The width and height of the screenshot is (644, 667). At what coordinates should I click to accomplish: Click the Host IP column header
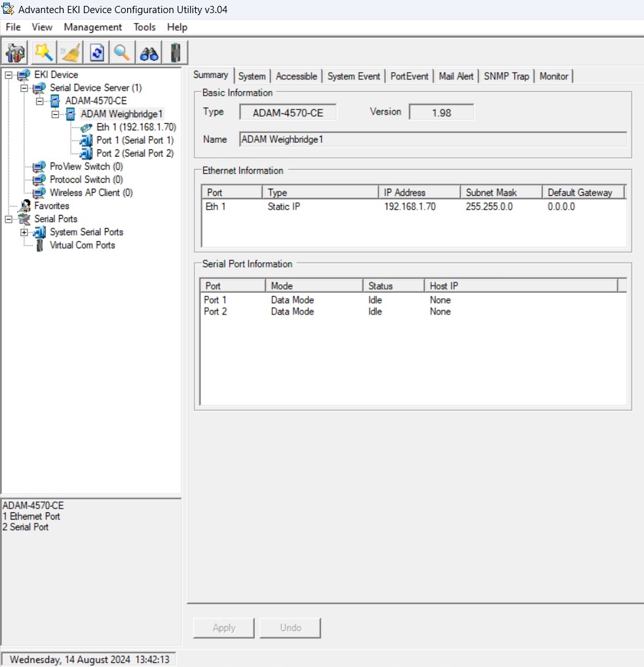pyautogui.click(x=521, y=286)
